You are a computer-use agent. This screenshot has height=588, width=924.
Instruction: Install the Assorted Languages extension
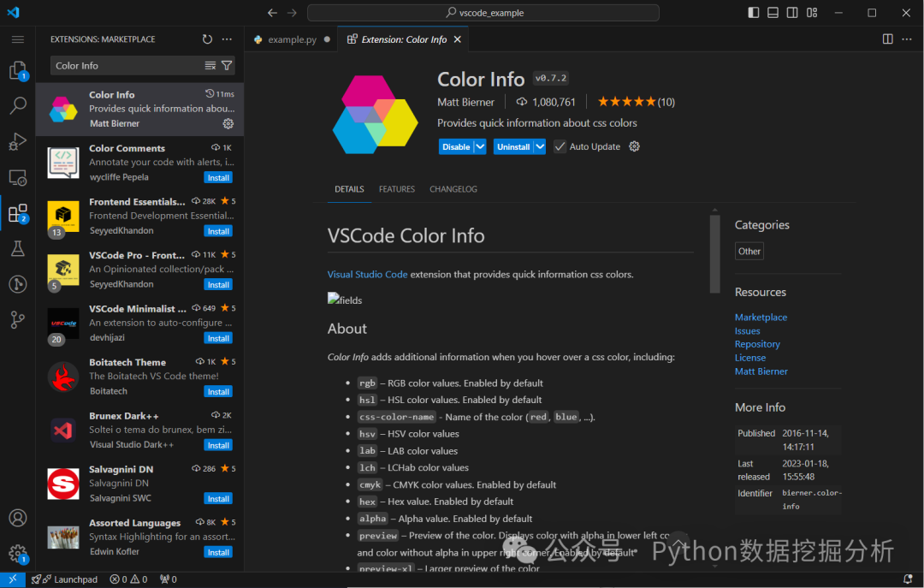tap(218, 553)
